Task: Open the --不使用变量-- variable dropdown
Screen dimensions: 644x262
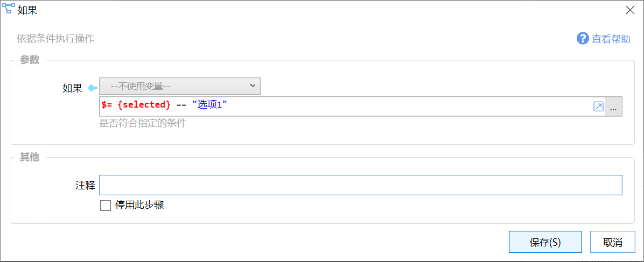Action: (x=180, y=86)
